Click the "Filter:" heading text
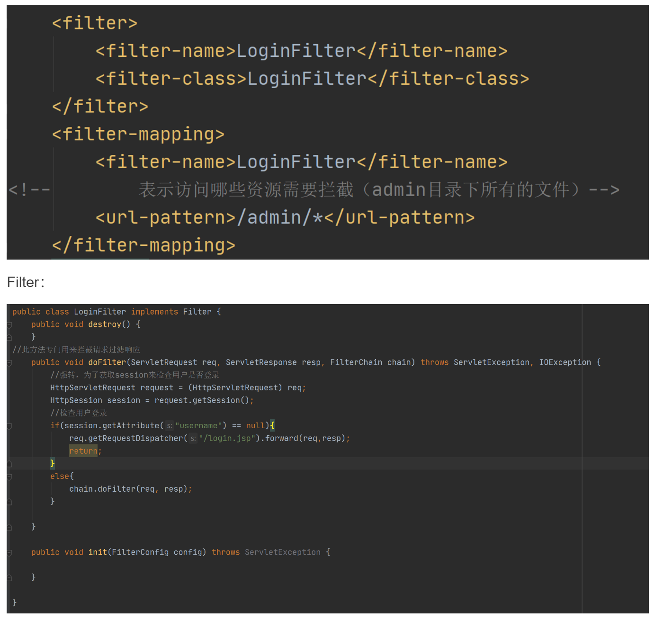This screenshot has width=672, height=621. point(26,282)
